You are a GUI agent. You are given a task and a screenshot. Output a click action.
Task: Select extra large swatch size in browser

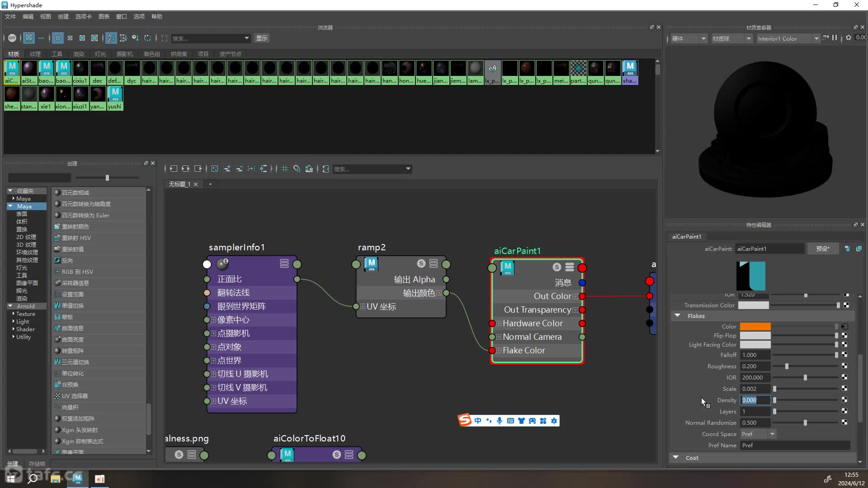pyautogui.click(x=94, y=38)
